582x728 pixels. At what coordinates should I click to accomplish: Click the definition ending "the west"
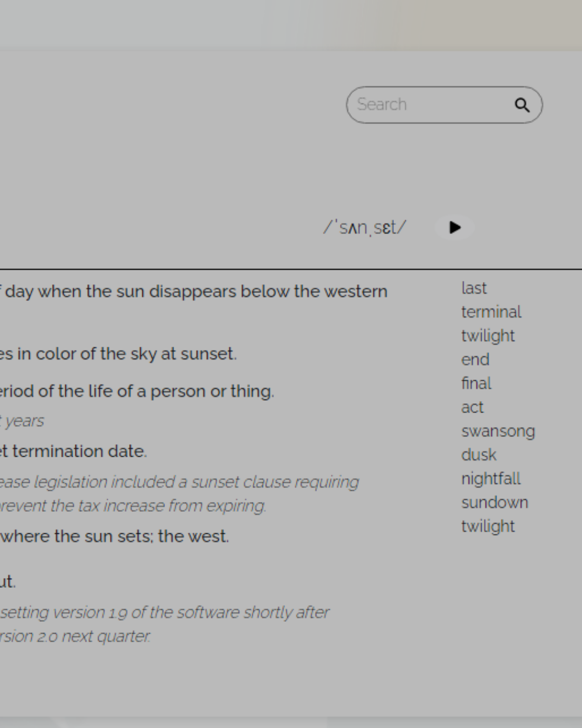(x=115, y=536)
